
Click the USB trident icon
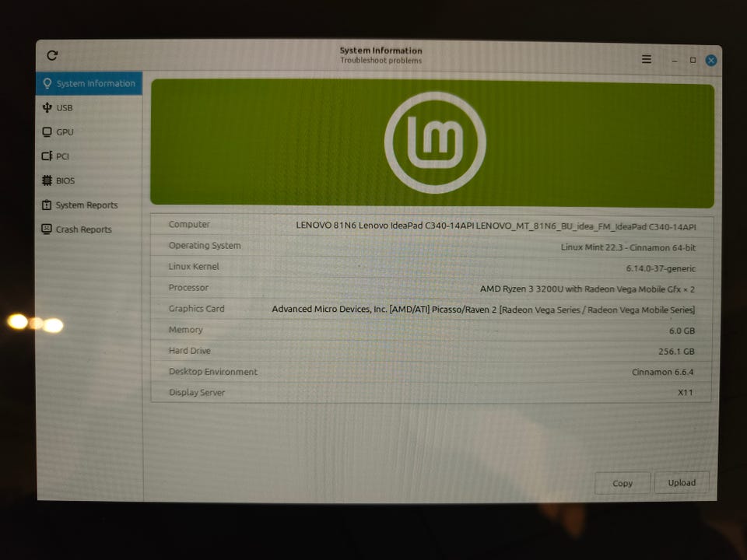coord(47,107)
